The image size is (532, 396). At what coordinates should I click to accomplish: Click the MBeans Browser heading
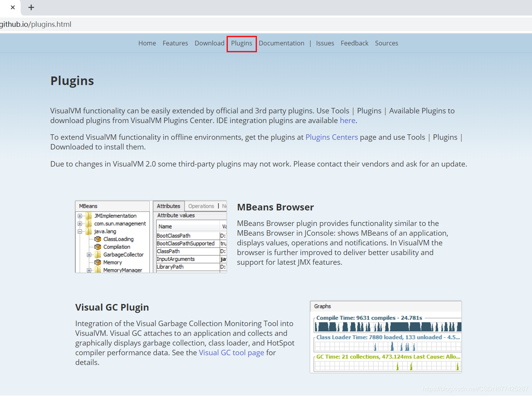(x=275, y=207)
